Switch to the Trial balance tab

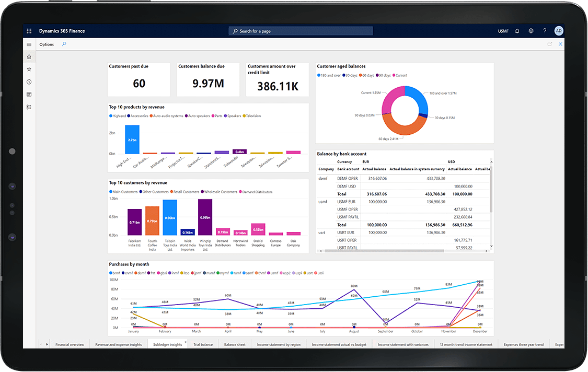pyautogui.click(x=203, y=345)
